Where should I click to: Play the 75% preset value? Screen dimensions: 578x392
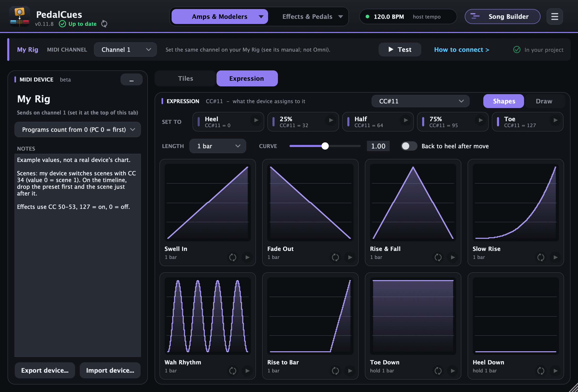tap(480, 120)
